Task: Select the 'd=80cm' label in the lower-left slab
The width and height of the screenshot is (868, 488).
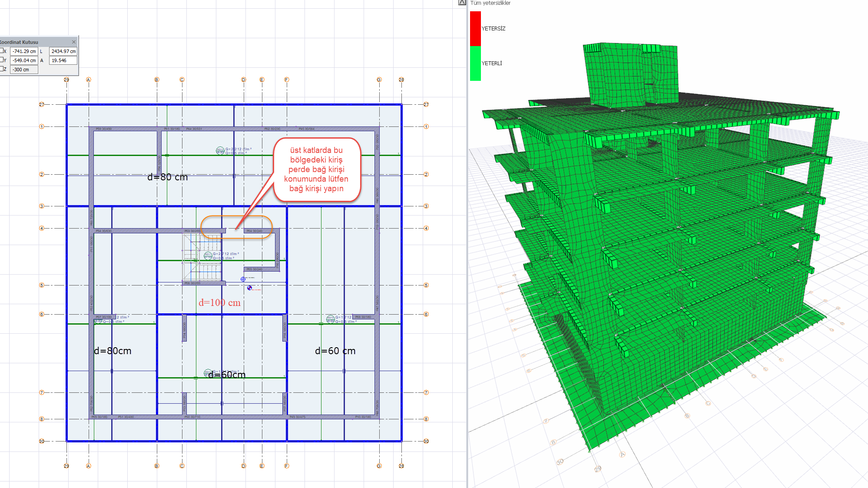Action: (113, 351)
